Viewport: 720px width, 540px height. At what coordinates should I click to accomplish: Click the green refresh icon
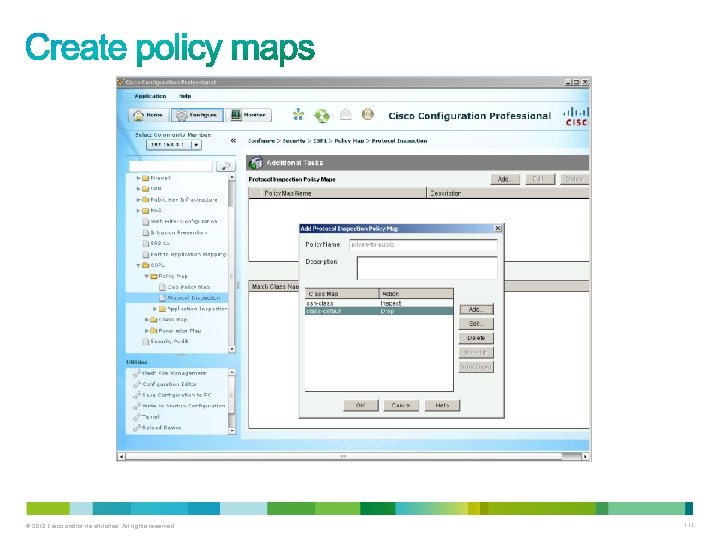[x=321, y=115]
